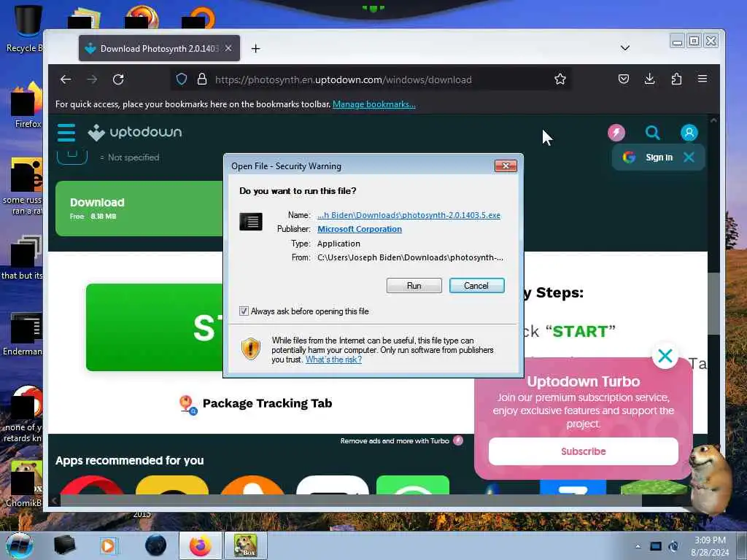Uncheck Always ask before opening this file

click(244, 311)
